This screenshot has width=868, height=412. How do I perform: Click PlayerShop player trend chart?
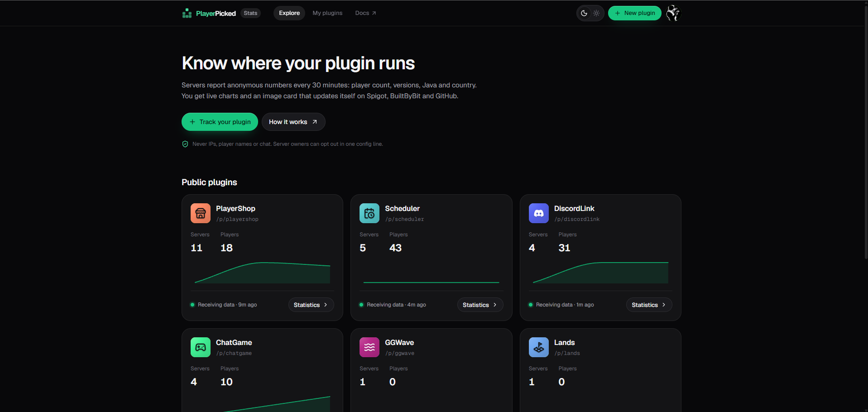pyautogui.click(x=262, y=273)
